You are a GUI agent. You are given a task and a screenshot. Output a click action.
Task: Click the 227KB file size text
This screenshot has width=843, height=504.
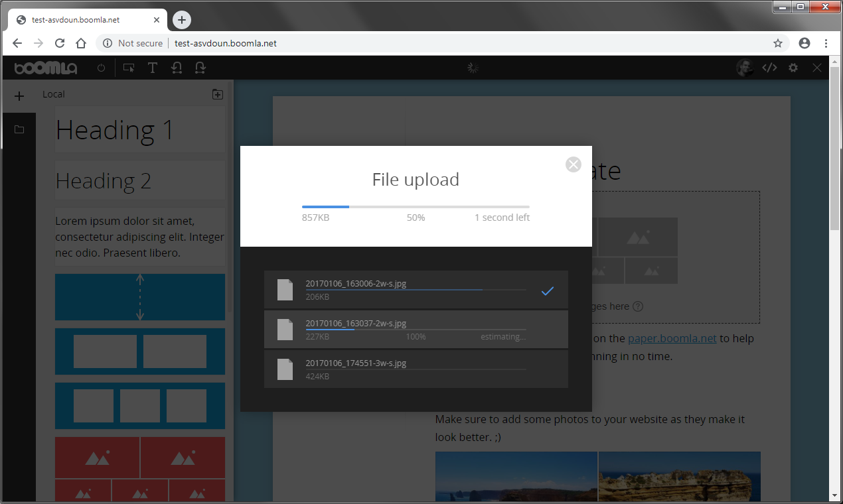tap(317, 337)
